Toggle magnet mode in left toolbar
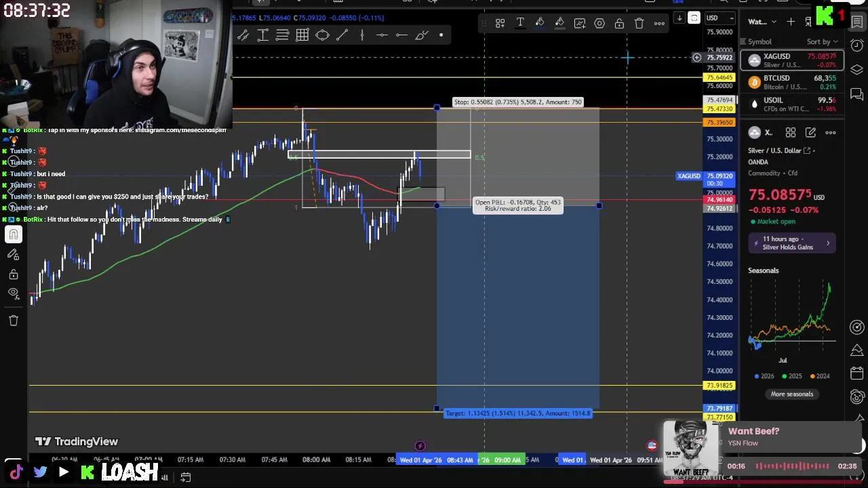The image size is (868, 488). coord(14,235)
